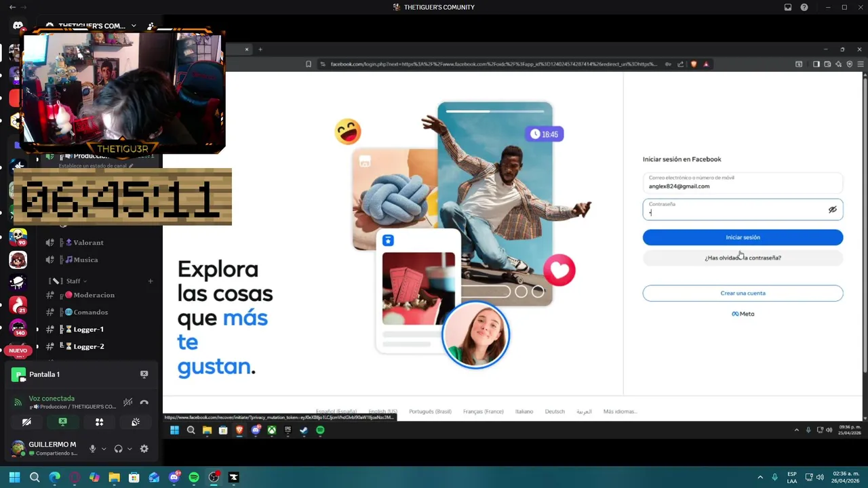Click Steam icon in shared taskbar

pos(304,430)
